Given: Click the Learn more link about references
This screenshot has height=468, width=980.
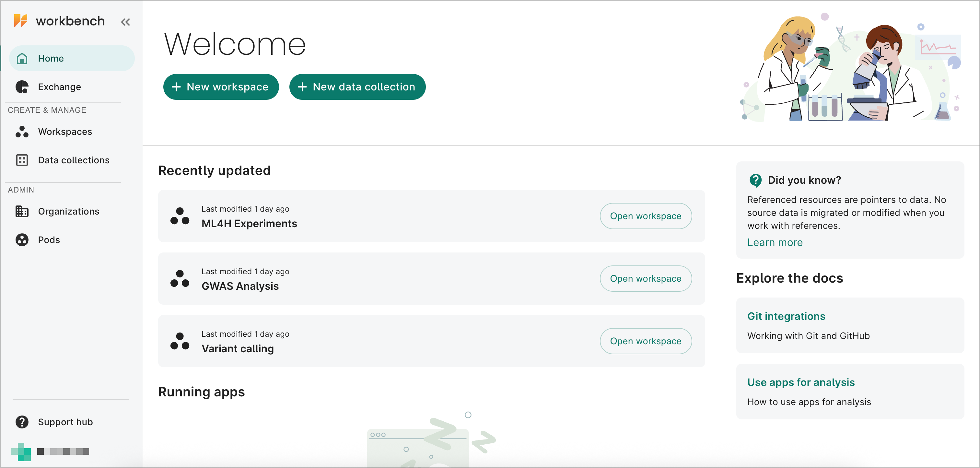Looking at the screenshot, I should (775, 242).
